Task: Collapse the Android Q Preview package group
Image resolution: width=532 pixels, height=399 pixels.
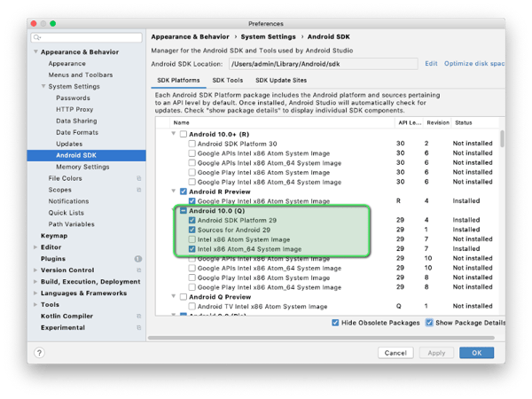Action: (174, 296)
